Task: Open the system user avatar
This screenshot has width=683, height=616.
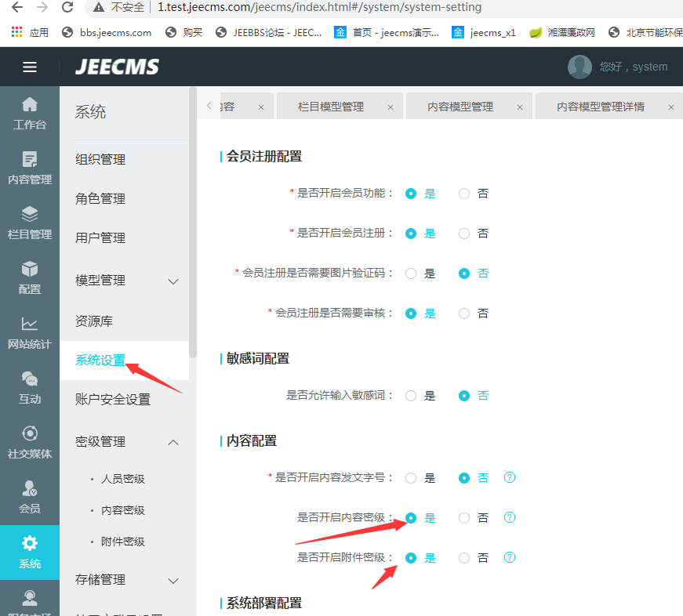Action: [579, 67]
